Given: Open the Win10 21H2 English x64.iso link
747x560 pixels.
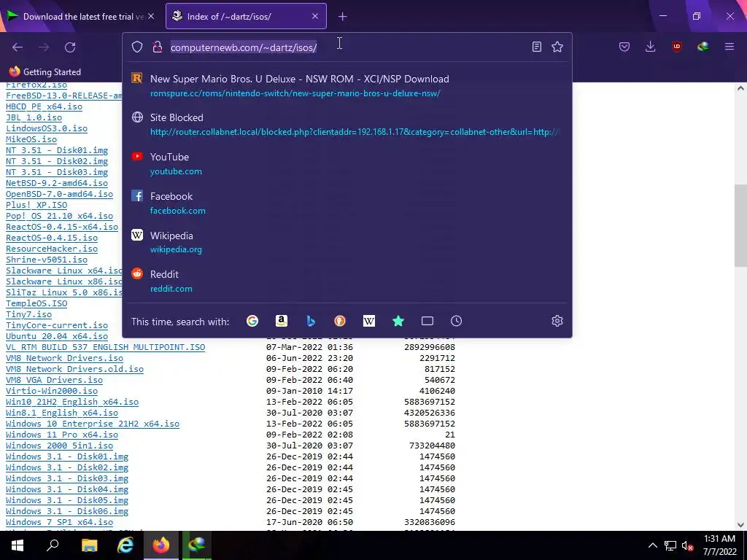Looking at the screenshot, I should click(72, 402).
